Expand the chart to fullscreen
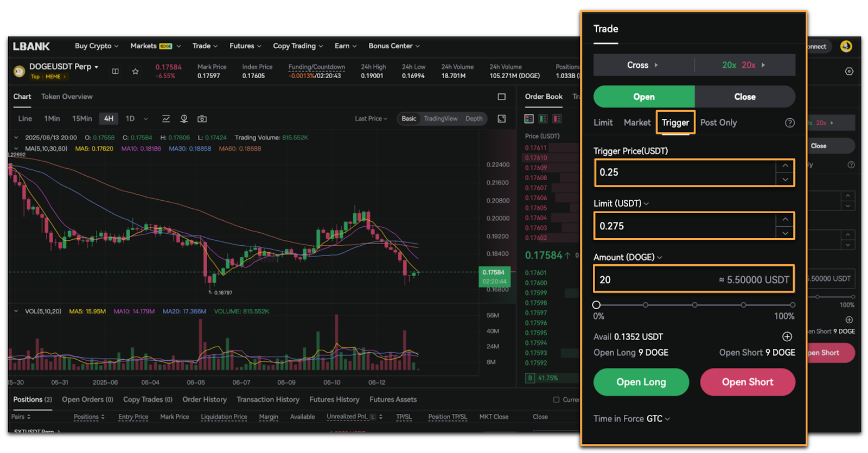 tap(502, 119)
